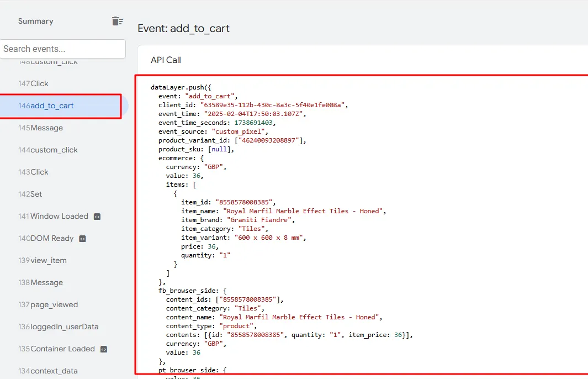
Task: Click the content_type value 'product'
Action: point(236,326)
